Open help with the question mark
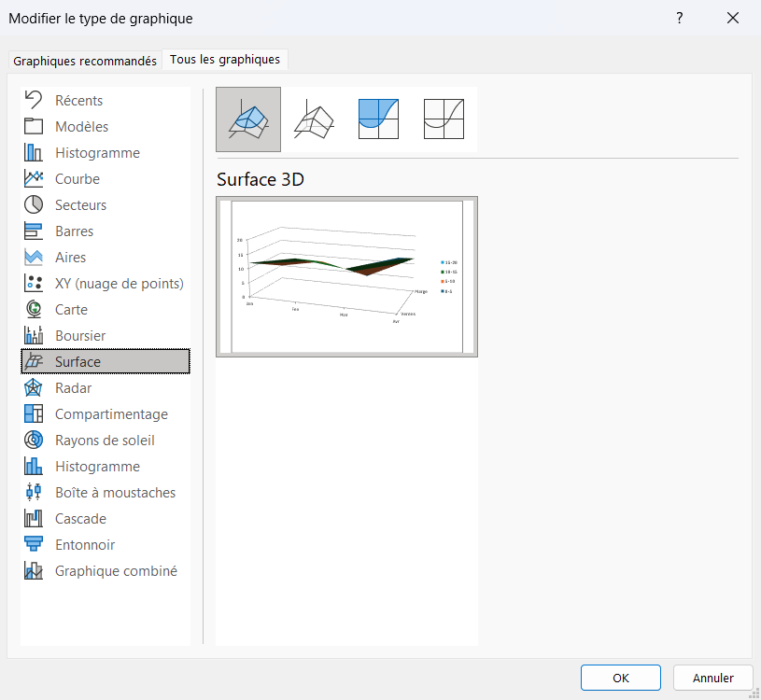The height and width of the screenshot is (700, 761). [680, 18]
